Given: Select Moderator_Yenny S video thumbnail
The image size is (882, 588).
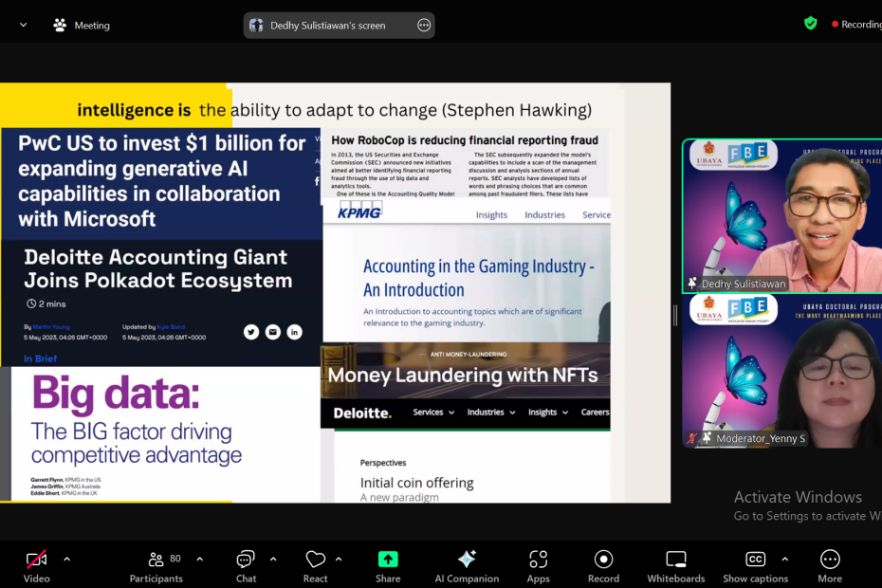Looking at the screenshot, I should pos(781,371).
